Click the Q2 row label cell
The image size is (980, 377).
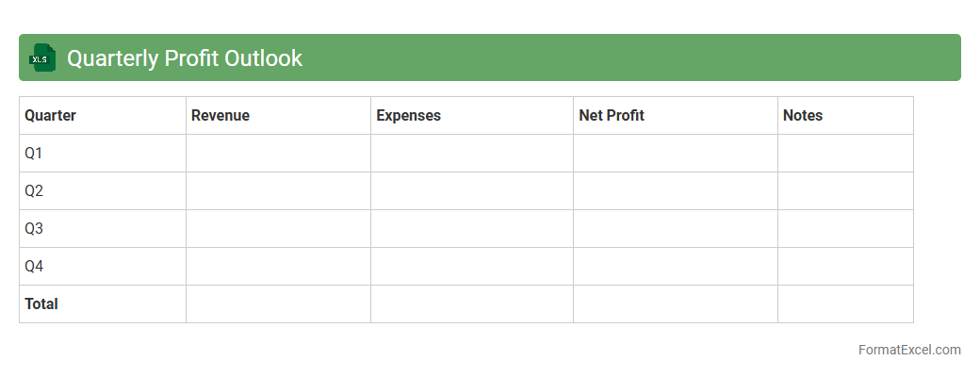click(102, 191)
